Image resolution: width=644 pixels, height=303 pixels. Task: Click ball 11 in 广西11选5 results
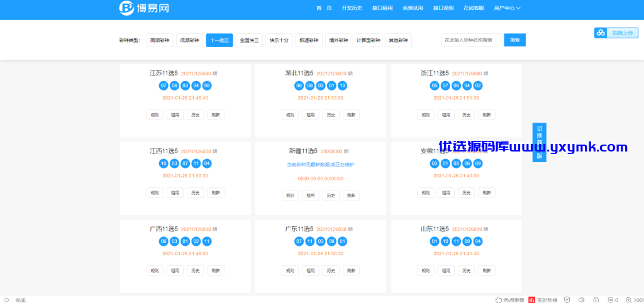click(x=207, y=241)
